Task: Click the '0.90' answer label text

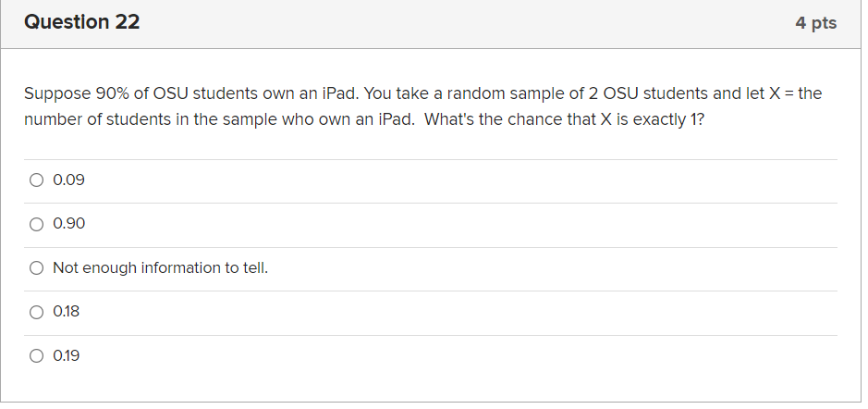Action: click(68, 224)
